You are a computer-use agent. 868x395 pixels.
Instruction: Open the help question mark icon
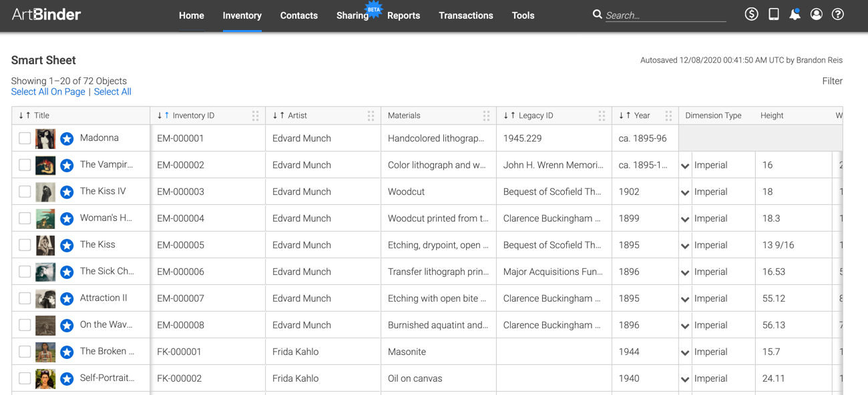(838, 14)
